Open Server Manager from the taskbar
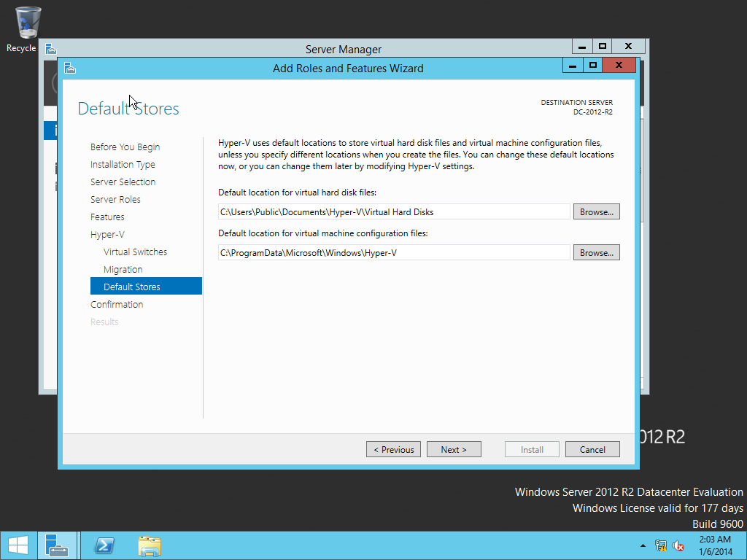 tap(57, 545)
